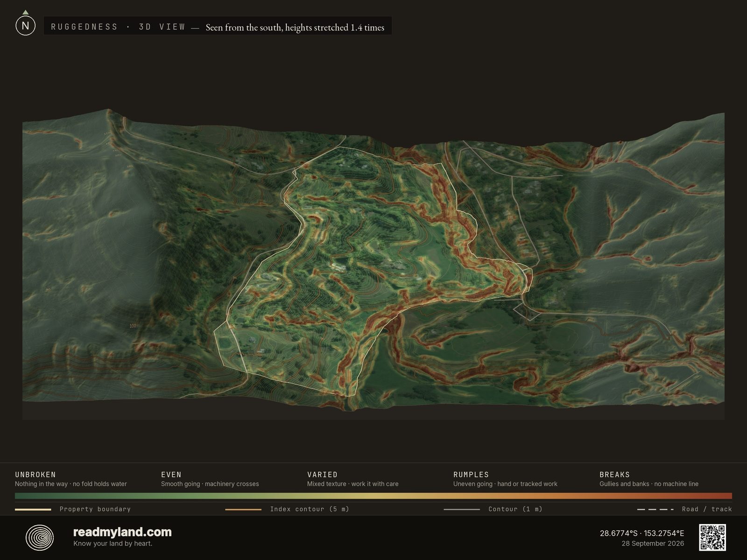This screenshot has width=747, height=560.
Task: Click "Gullies and banks · no machine line"
Action: (649, 484)
